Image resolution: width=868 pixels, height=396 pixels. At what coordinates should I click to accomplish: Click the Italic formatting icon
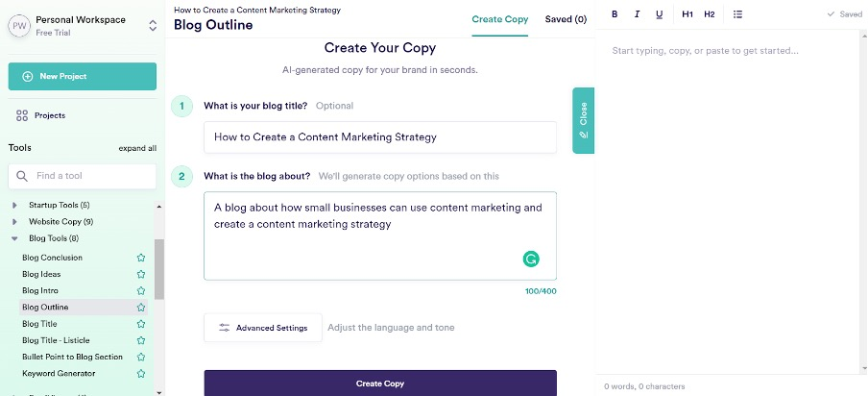tap(637, 14)
